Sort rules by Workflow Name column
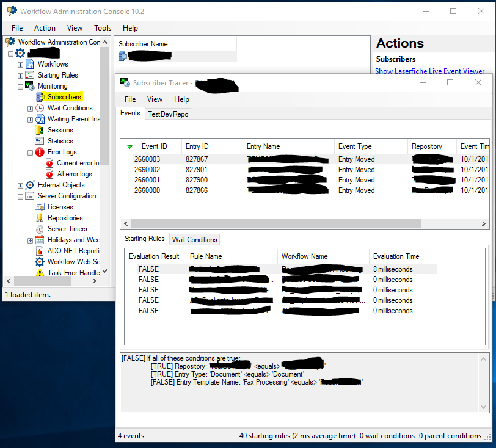Image resolution: width=496 pixels, height=448 pixels. pyautogui.click(x=323, y=256)
